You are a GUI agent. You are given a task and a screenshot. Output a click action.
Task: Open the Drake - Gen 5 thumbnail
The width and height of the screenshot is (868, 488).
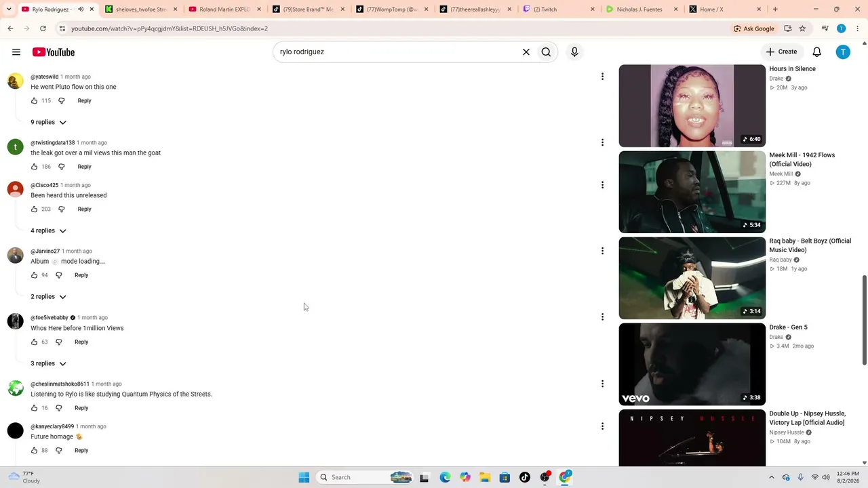[692, 364]
